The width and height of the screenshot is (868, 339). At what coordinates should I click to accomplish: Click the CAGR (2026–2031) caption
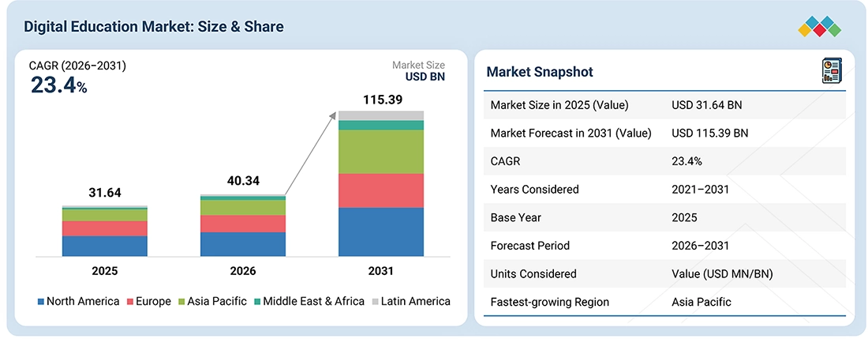pyautogui.click(x=77, y=66)
